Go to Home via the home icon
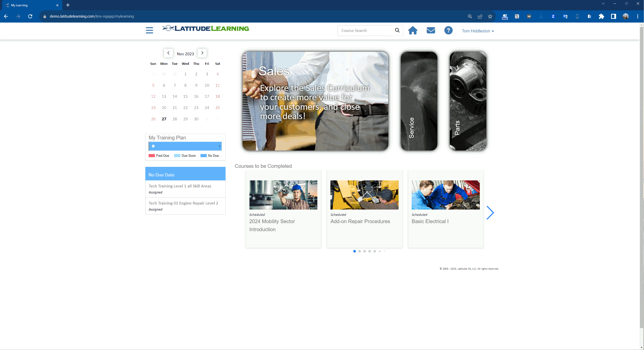Image resolution: width=644 pixels, height=350 pixels. 413,30
